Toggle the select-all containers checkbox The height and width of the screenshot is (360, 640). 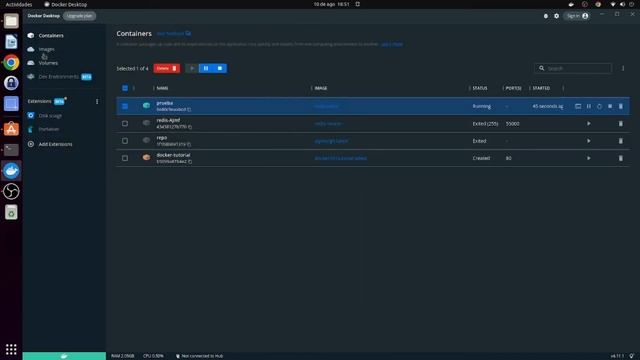click(x=125, y=88)
